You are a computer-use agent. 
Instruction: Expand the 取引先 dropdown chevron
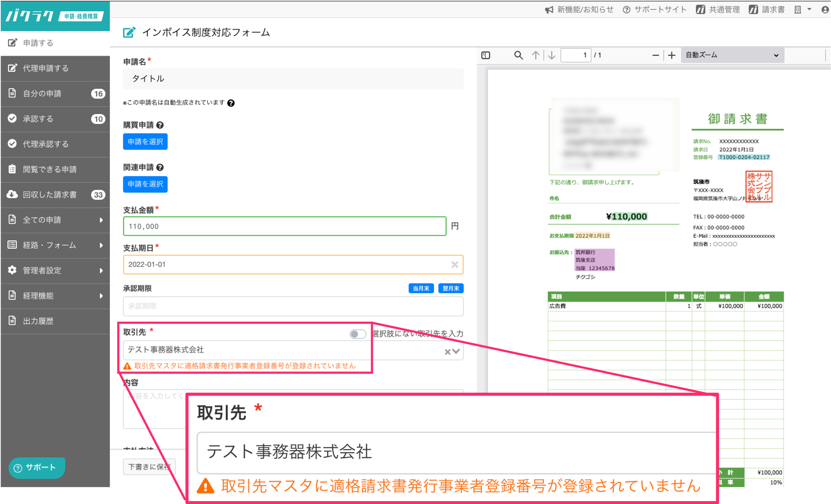click(x=456, y=352)
